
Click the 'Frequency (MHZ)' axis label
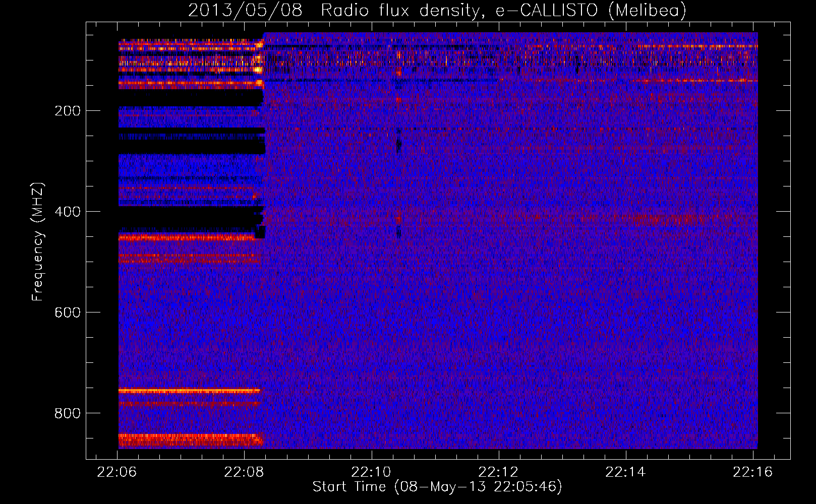point(38,241)
